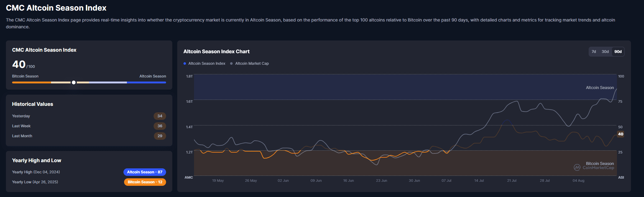
Task: Click the 19 May date axis label
Action: [x=218, y=181]
